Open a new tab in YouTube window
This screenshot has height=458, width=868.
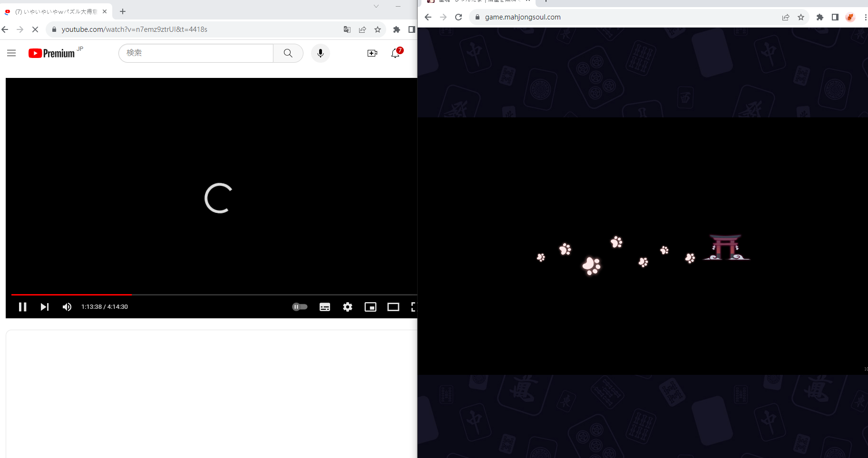pyautogui.click(x=123, y=11)
